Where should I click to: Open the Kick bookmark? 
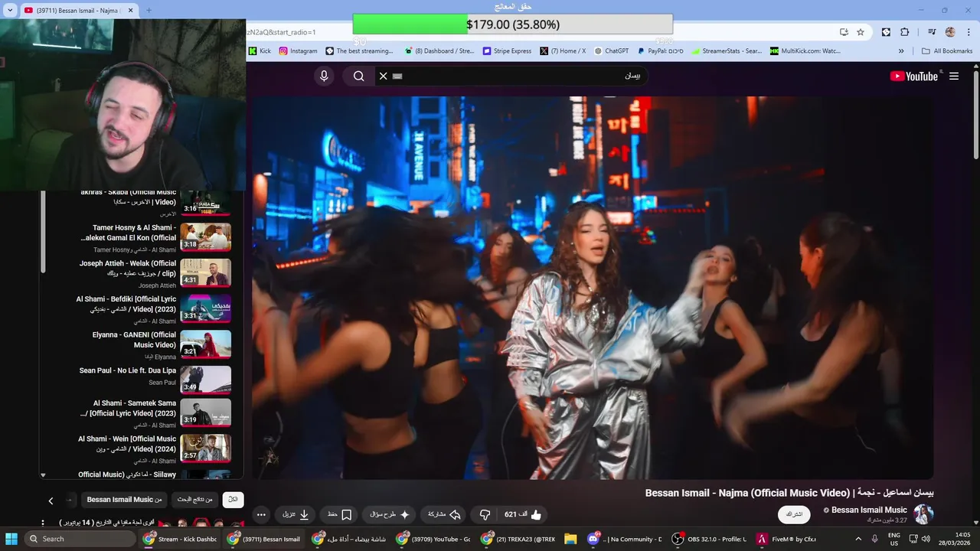pos(259,51)
